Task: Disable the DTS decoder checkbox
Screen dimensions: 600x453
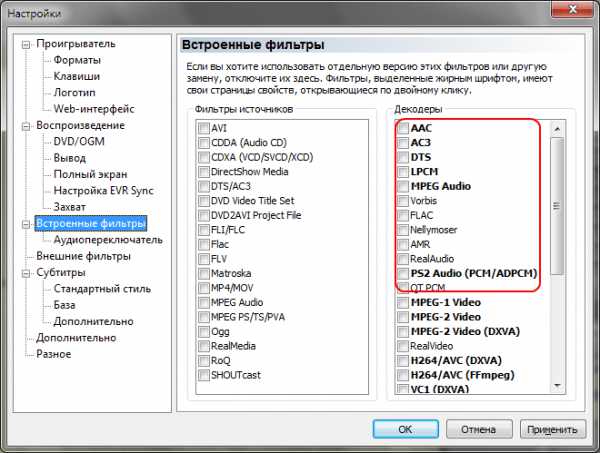Action: pyautogui.click(x=403, y=157)
